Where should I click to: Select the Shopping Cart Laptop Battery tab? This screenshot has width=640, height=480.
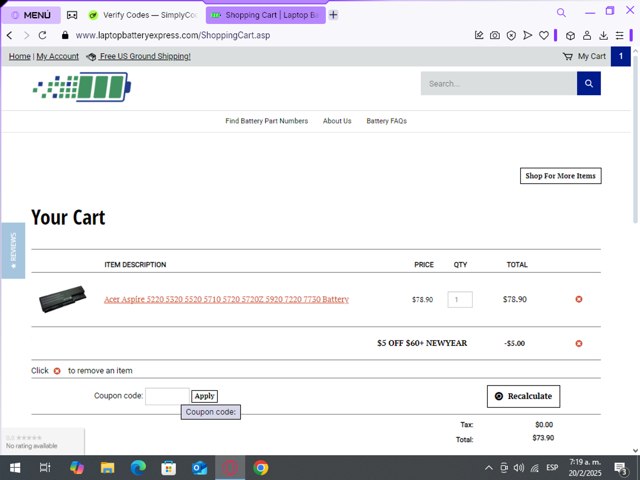(266, 15)
